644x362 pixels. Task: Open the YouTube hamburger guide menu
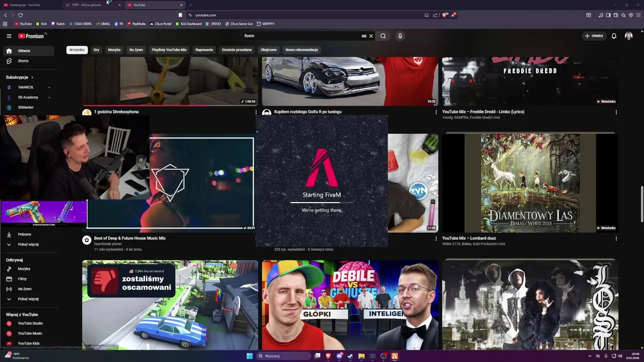coord(9,36)
